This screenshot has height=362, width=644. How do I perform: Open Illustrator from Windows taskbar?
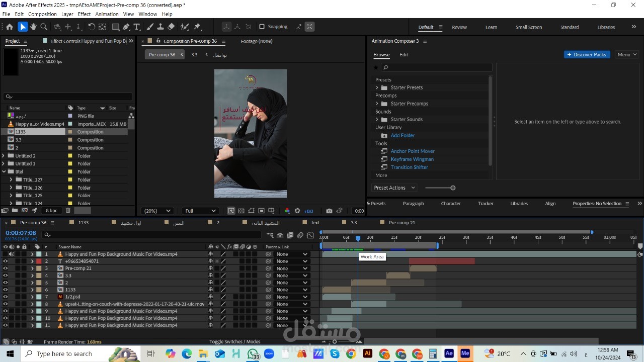click(367, 353)
